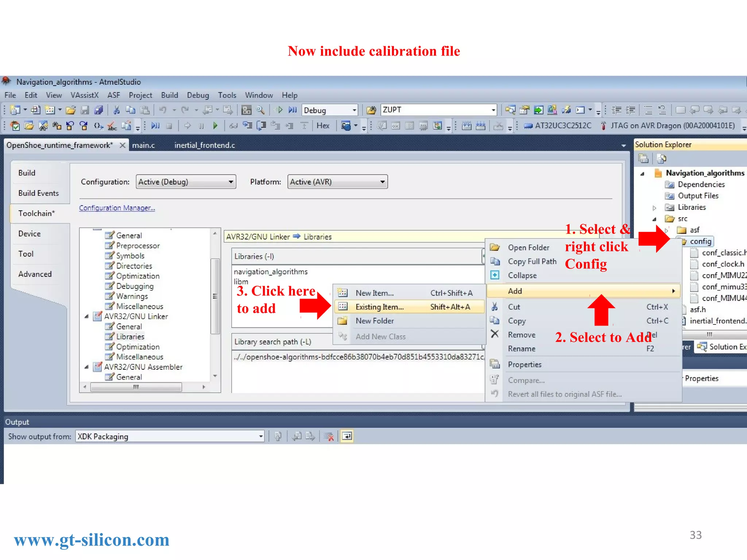Click the Clear All output icon
Viewport: 747px width, 560px height.
(x=328, y=436)
